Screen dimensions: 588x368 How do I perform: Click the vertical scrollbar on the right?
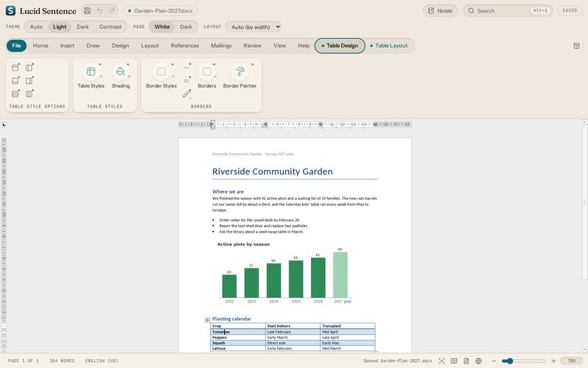pos(584,202)
